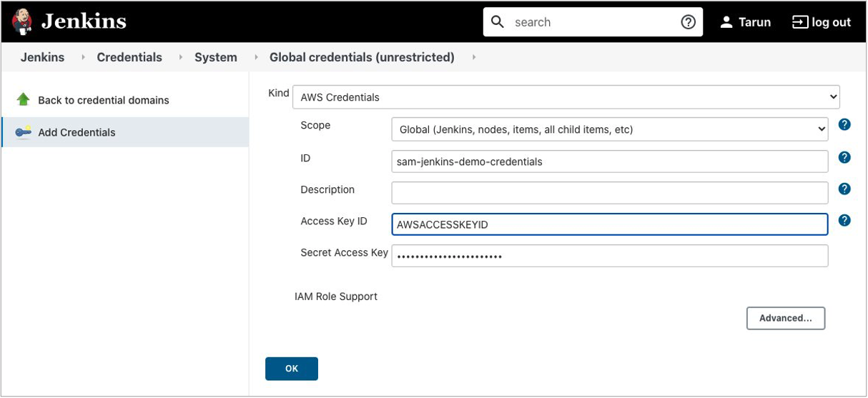Click the log out link
Screen dimensions: 868x398
click(x=831, y=22)
